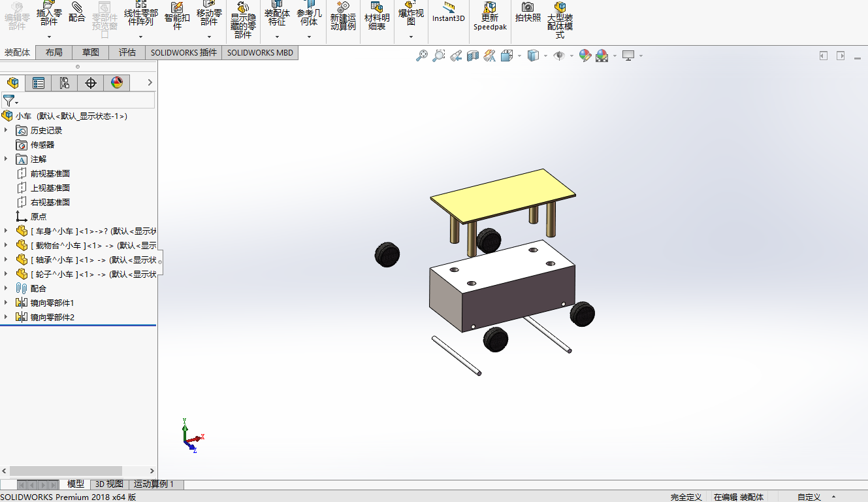This screenshot has width=868, height=502.
Task: Open the 装配体特征 dropdown arrow
Action: pyautogui.click(x=277, y=37)
